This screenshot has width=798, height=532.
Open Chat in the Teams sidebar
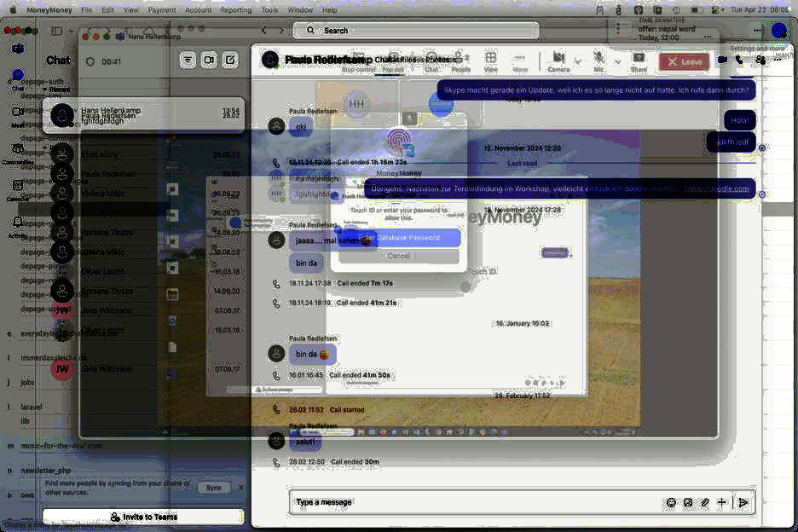click(18, 80)
